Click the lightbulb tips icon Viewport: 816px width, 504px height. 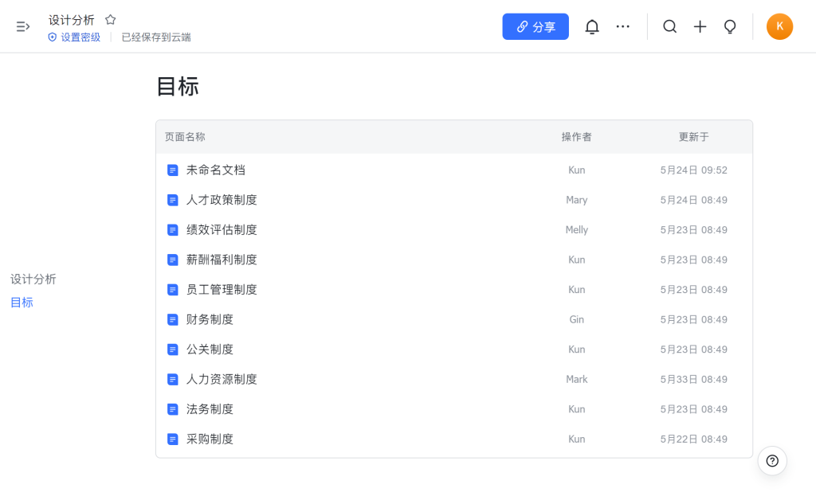click(729, 26)
